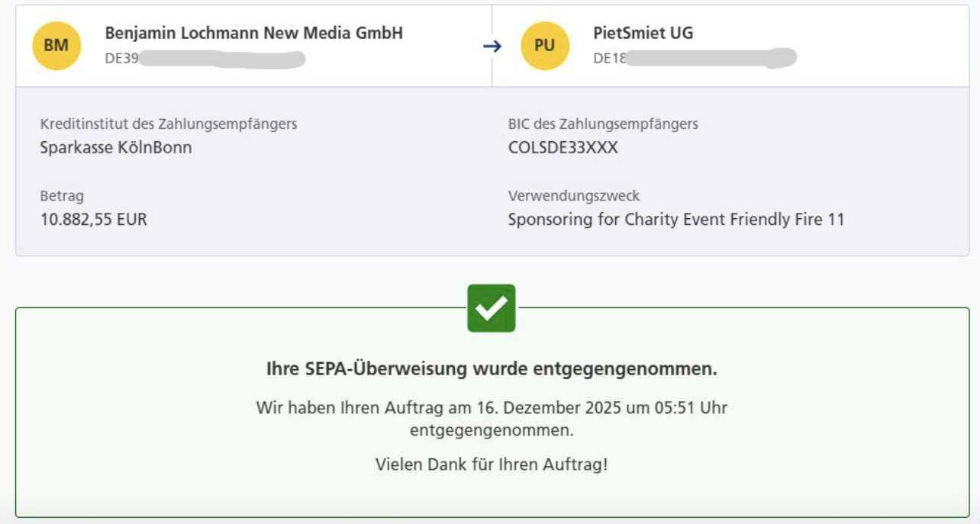The image size is (980, 524).
Task: Click the Sparkasse KölnBonn bank name
Action: [116, 148]
